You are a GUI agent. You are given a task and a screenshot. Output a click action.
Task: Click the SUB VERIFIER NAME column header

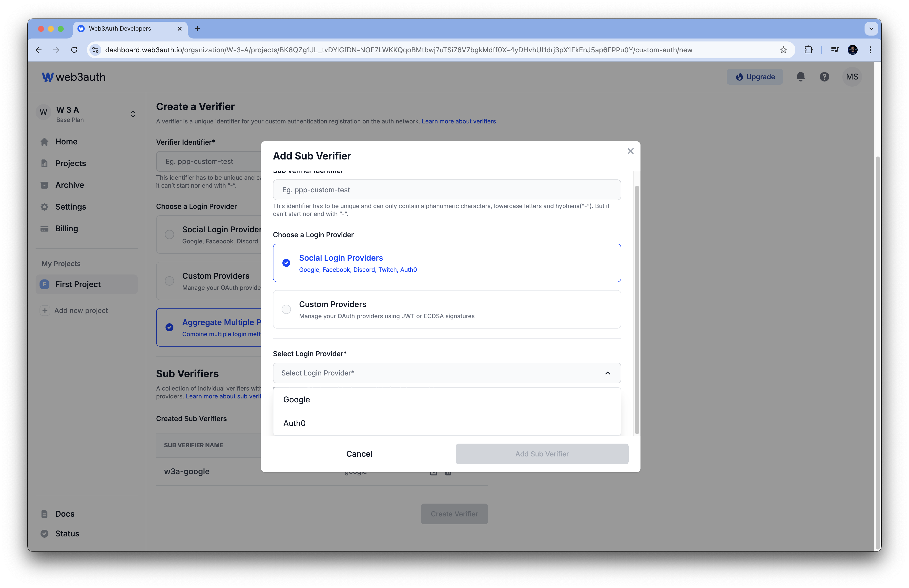point(193,445)
